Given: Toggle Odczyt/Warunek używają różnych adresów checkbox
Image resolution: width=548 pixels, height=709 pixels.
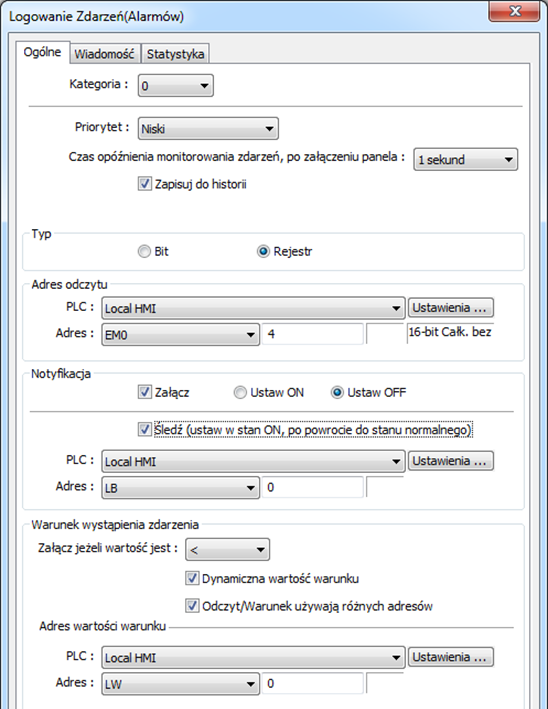Looking at the screenshot, I should [192, 606].
